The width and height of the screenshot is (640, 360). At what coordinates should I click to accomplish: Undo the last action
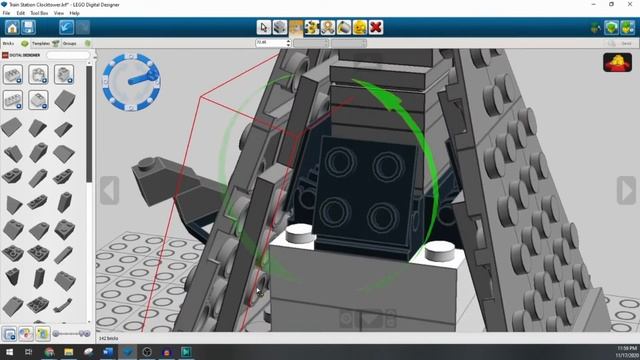point(67,27)
